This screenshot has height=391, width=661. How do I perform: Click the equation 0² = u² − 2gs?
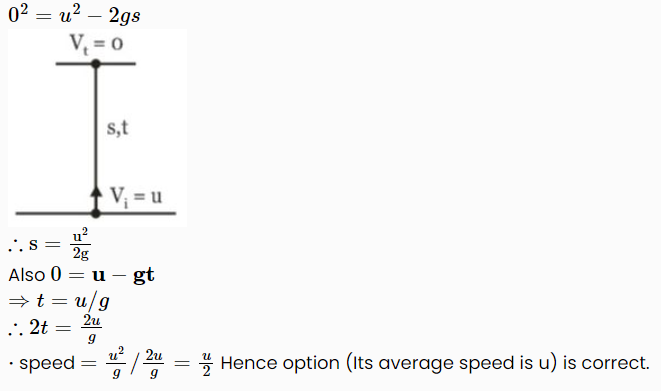[x=74, y=15]
